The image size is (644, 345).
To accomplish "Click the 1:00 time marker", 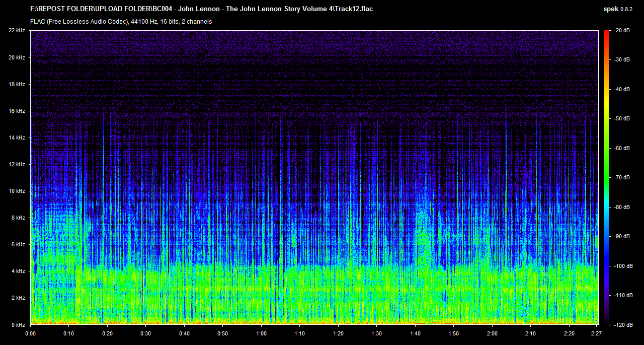I will [x=261, y=333].
